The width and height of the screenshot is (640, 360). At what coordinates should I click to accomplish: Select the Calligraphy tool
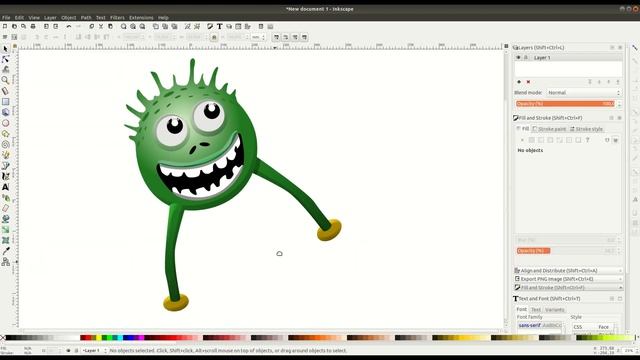click(x=5, y=176)
